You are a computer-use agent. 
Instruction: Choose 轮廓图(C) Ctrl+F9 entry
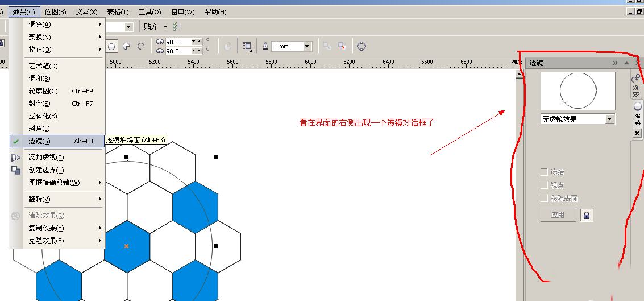[x=57, y=91]
